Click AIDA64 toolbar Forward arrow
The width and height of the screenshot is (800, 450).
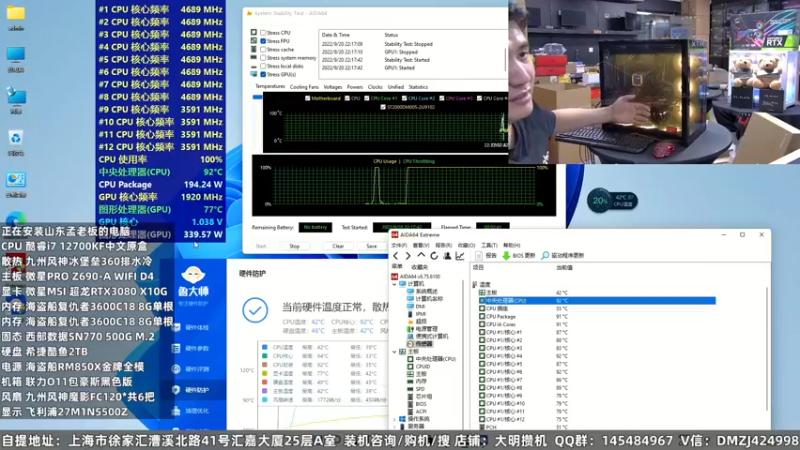(408, 256)
